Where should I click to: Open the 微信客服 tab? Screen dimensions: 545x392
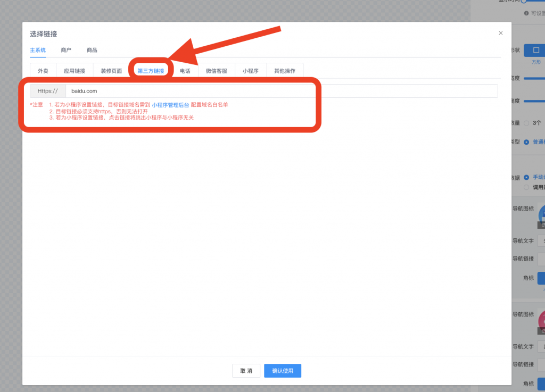pos(217,71)
